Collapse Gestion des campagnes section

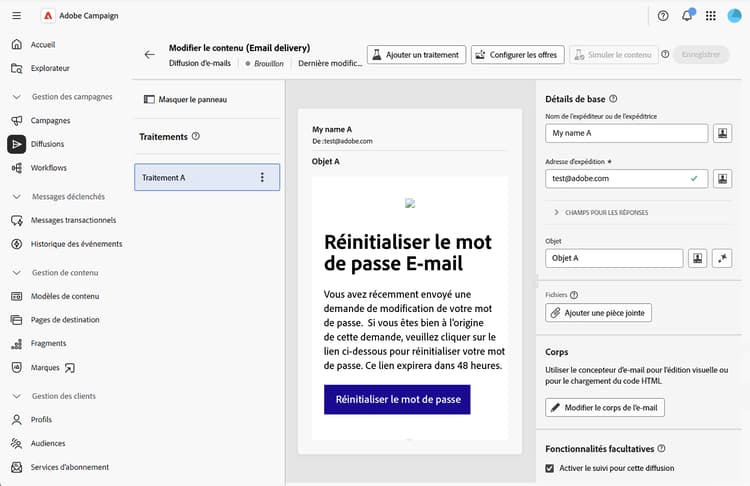click(17, 97)
